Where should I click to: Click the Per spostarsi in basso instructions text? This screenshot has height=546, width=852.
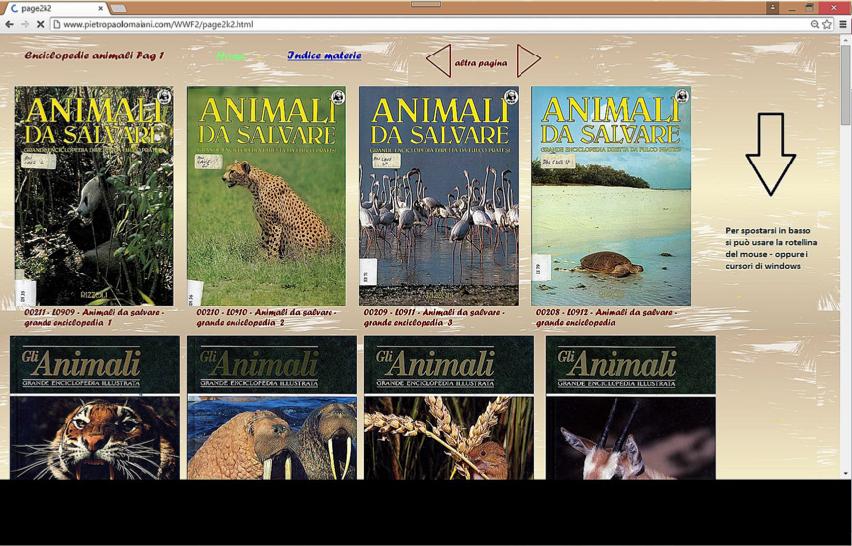(771, 248)
